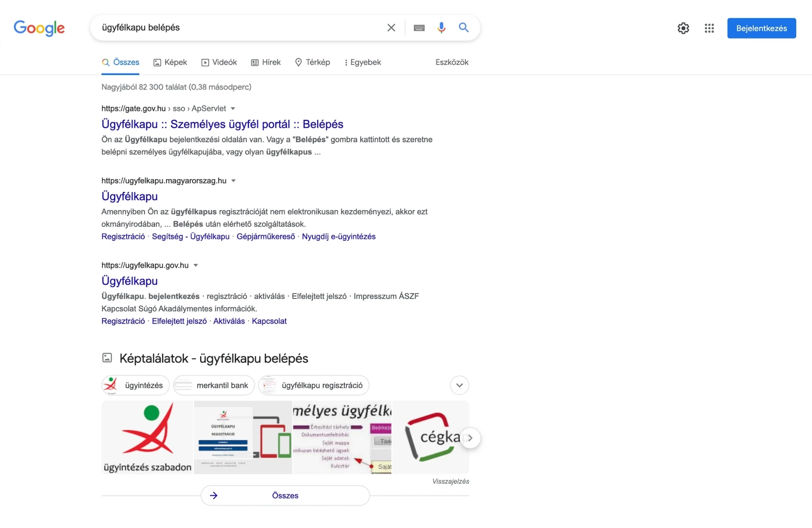Screen dimensions: 812x528
Task: Open the Elfelejtett jelszó sitelink
Action: [179, 321]
